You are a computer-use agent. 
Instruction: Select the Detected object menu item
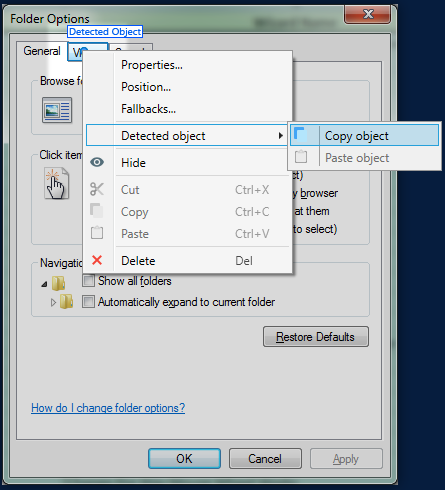(x=187, y=135)
